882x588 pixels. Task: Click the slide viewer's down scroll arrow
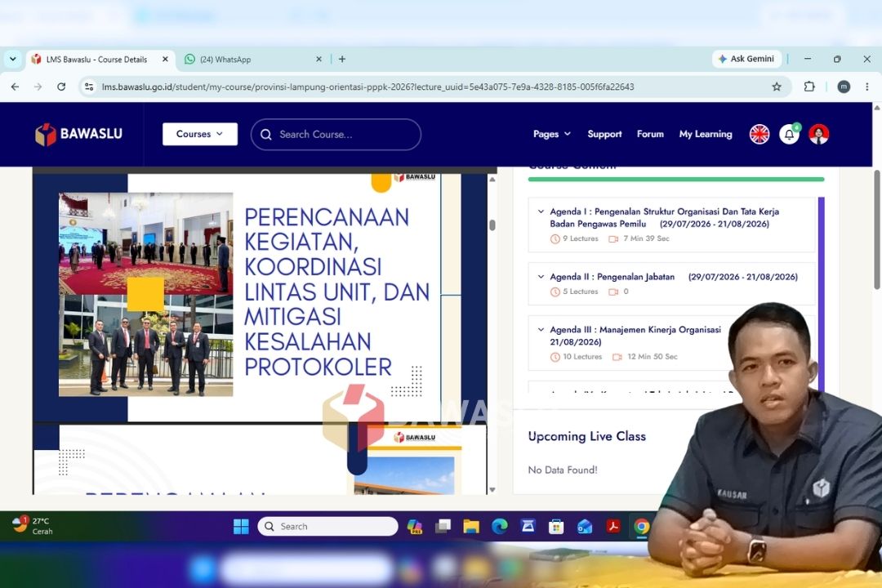492,489
